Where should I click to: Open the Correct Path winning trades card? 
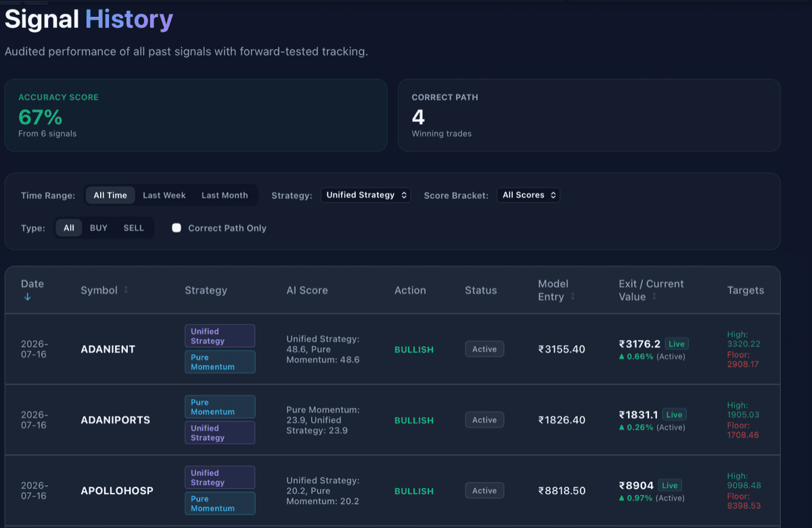coord(589,115)
